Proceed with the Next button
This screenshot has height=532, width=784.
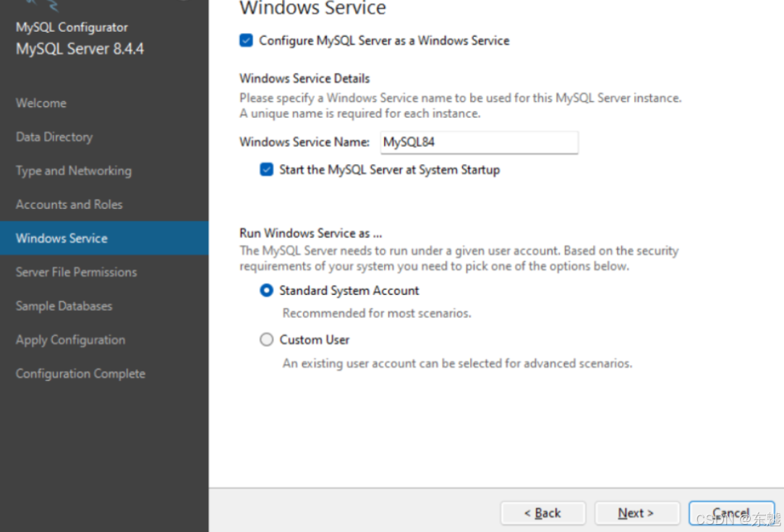pos(636,513)
